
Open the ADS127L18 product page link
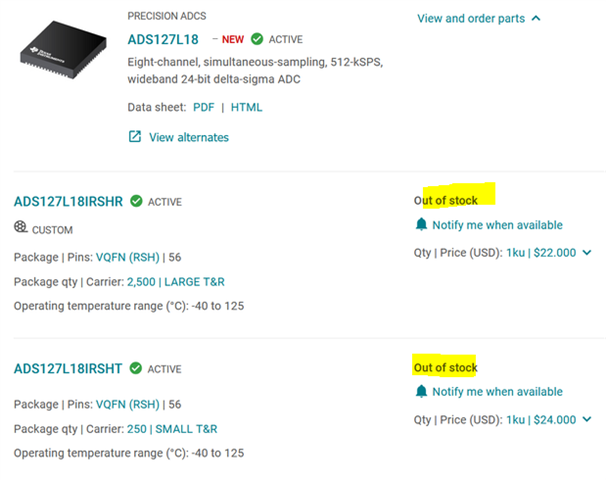(x=163, y=40)
